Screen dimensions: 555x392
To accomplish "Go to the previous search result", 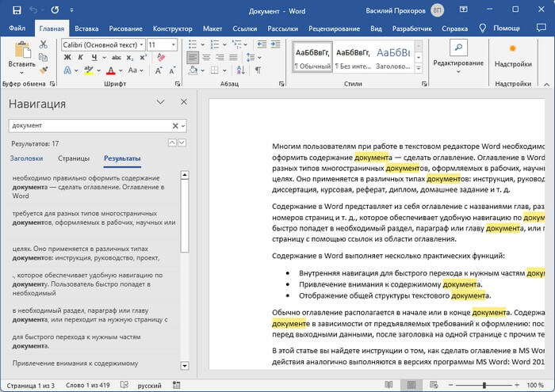I will [172, 143].
